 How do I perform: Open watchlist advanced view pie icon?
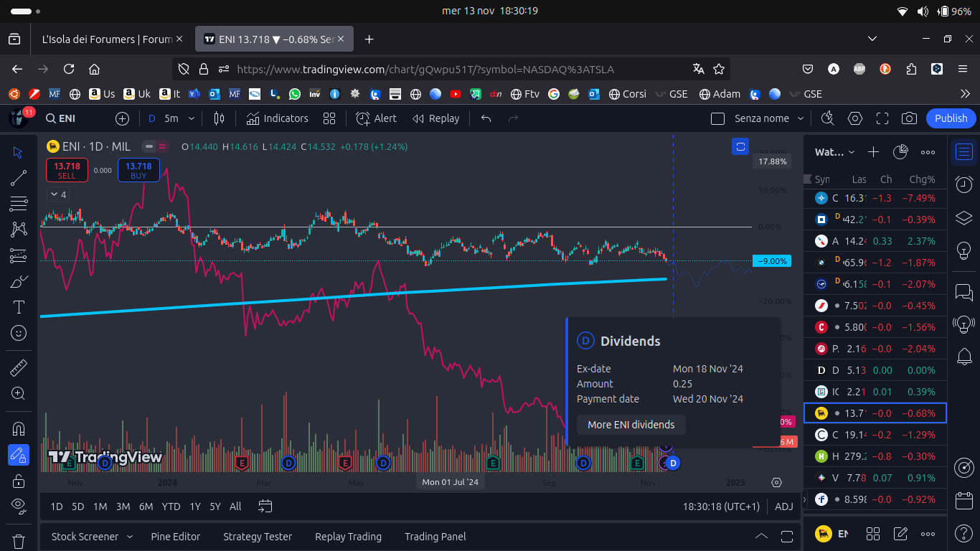click(901, 152)
